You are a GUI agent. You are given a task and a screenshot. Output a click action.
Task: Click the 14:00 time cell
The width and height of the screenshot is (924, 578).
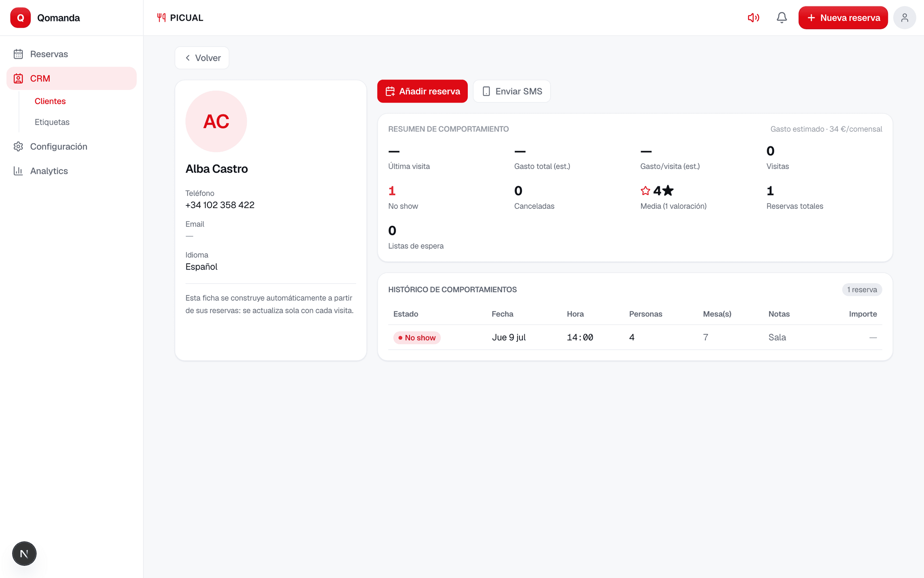(580, 337)
